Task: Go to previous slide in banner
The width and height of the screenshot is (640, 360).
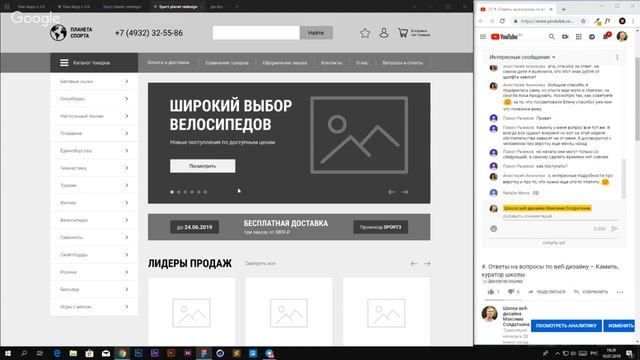Action: (x=391, y=192)
